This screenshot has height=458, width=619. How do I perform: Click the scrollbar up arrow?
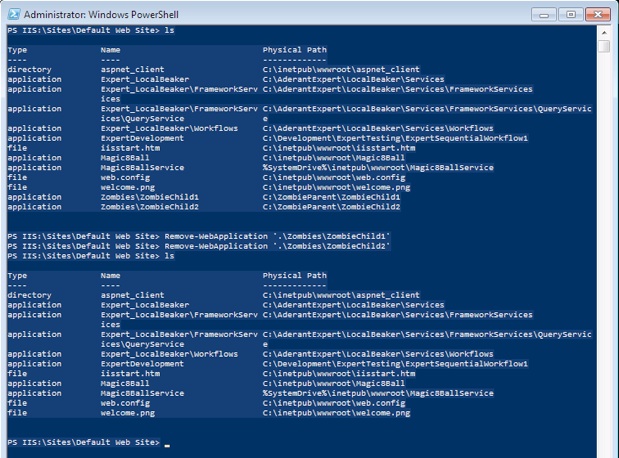click(604, 33)
